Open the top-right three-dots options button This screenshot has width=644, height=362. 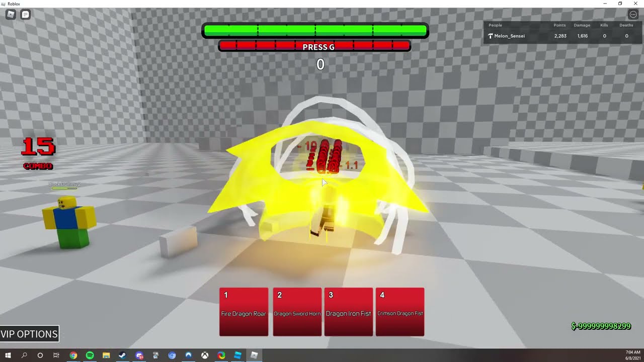[x=633, y=15]
